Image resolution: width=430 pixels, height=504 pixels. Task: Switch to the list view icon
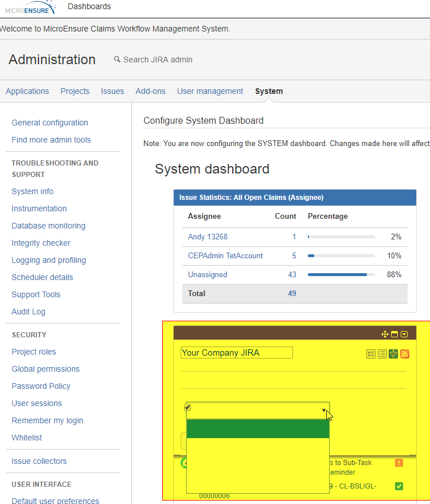point(382,354)
